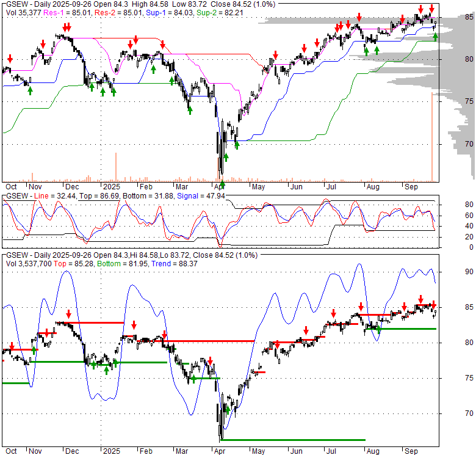Viewport: 476px width, 455px height.
Task: Select Bottom = 31.88 in the oscillator legend
Action: coord(148,196)
